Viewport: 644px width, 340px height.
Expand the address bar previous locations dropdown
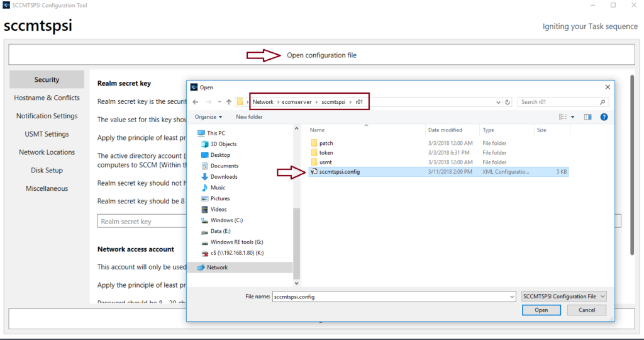click(x=498, y=102)
